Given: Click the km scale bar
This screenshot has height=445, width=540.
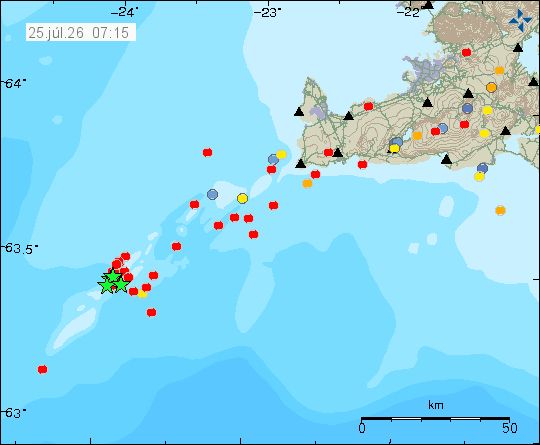Looking at the screenshot, I should 435,419.
